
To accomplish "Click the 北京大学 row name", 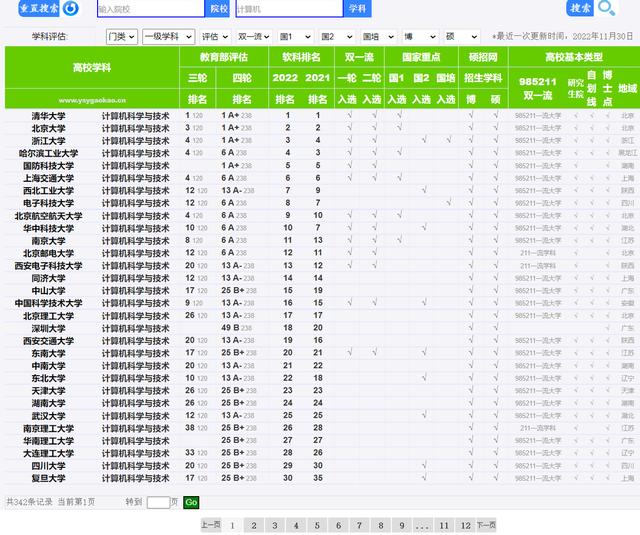I will 49,129.
